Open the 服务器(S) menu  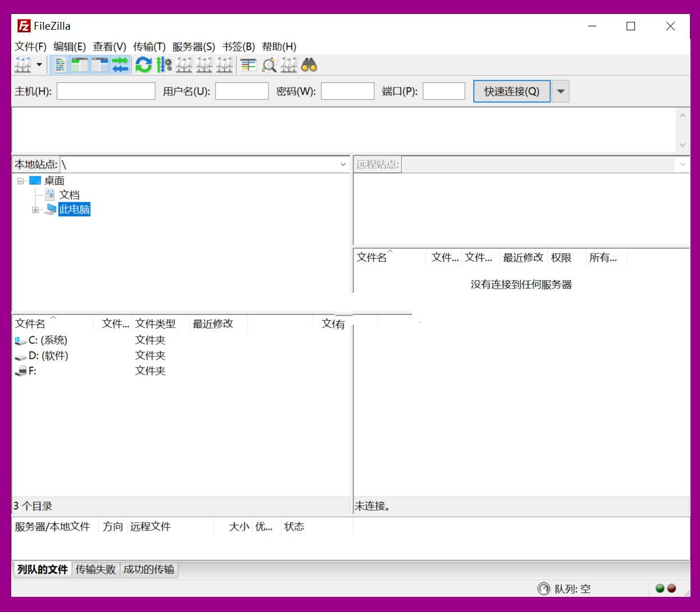[193, 47]
